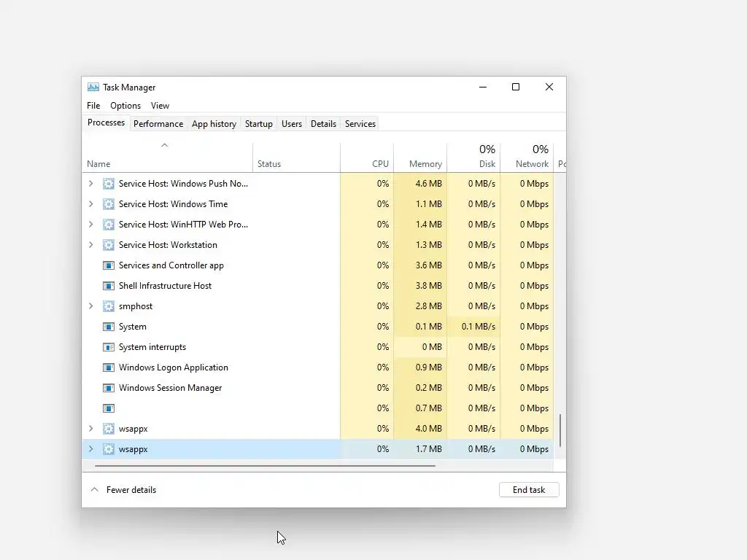Select the System process name
This screenshot has width=747, height=560.
[x=133, y=327]
